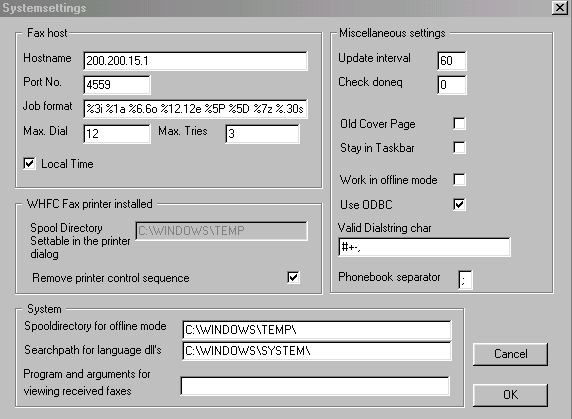Toggle the Local Time checkbox
Viewport: 572px width, 419px height.
(30, 163)
